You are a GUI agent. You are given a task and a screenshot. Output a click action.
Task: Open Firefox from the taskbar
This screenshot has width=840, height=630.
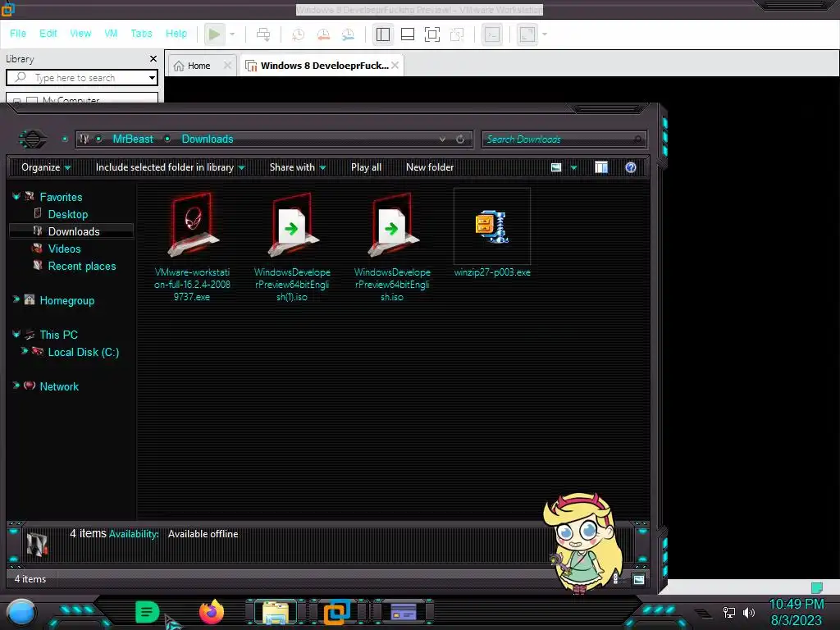tap(212, 612)
